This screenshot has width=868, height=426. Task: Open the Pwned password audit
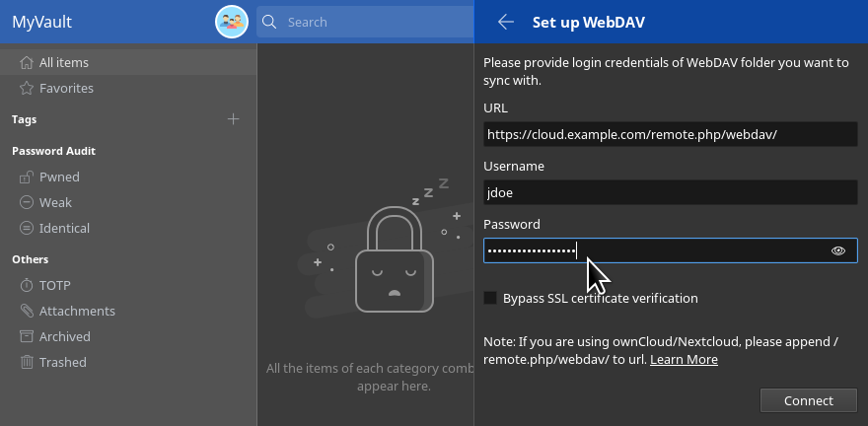[x=58, y=177]
